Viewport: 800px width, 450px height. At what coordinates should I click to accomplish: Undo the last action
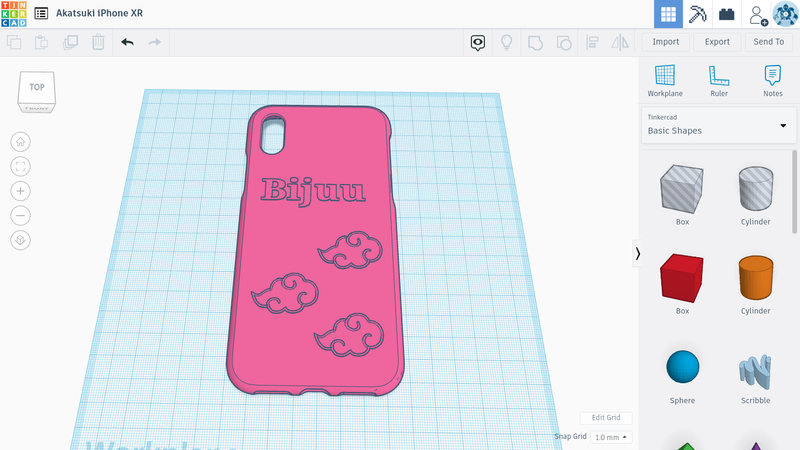tap(128, 42)
